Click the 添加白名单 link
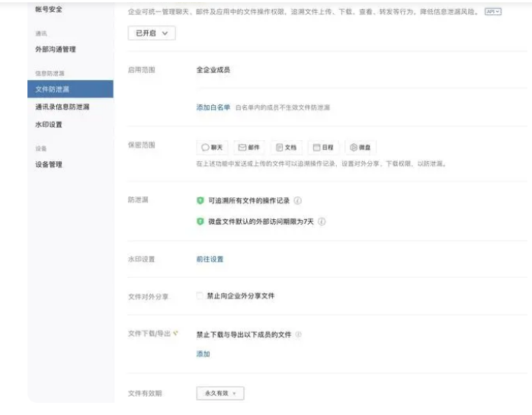Image resolution: width=532 pixels, height=415 pixels. pyautogui.click(x=213, y=108)
